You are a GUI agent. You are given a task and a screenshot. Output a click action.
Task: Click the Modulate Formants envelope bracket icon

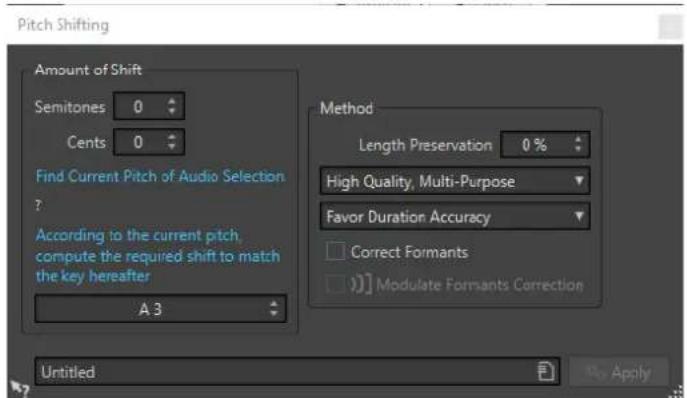361,284
